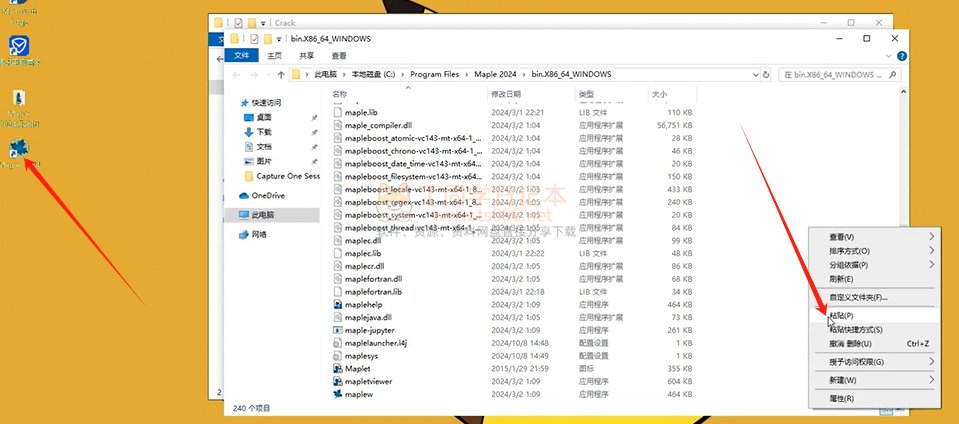959x424 pixels.
Task: Open the 文件 ribbon tab
Action: (x=241, y=56)
